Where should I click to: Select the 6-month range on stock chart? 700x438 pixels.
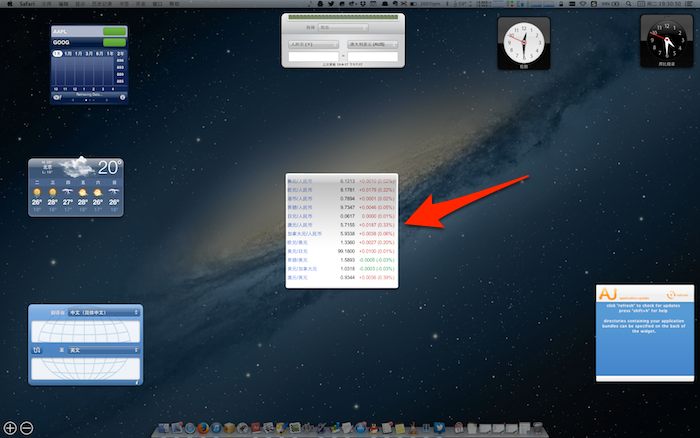98,53
